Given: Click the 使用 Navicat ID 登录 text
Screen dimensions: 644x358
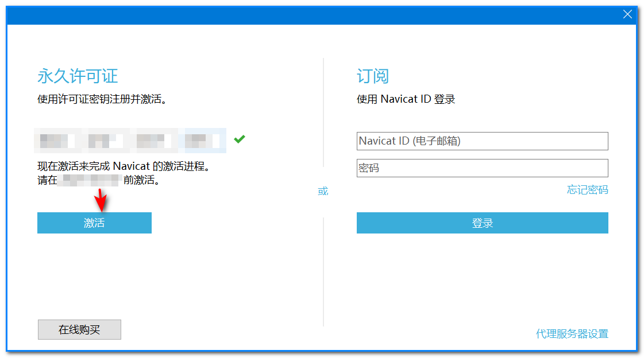Looking at the screenshot, I should 406,99.
